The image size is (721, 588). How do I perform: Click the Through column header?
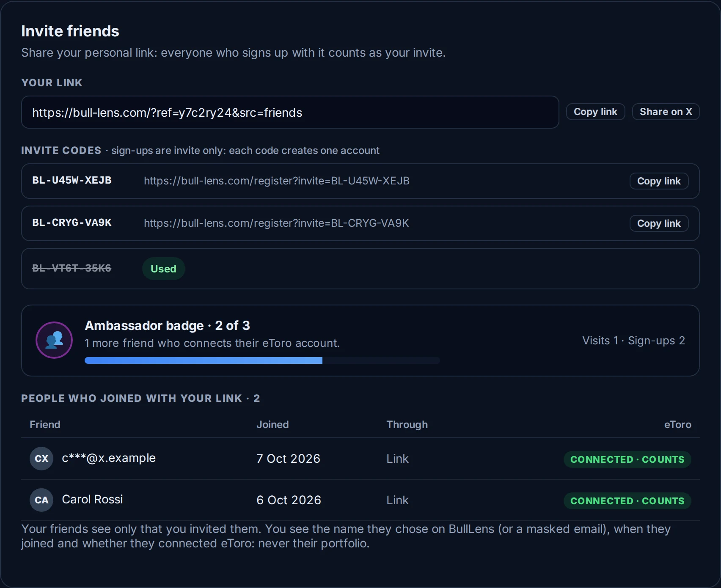407,424
